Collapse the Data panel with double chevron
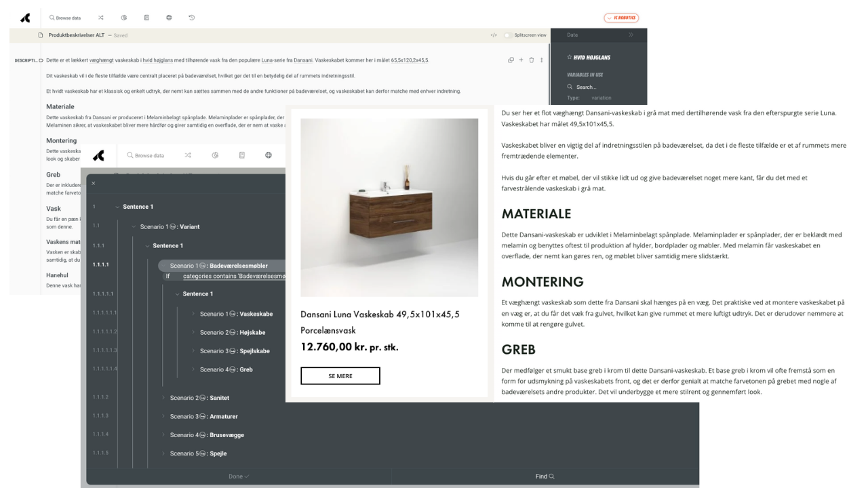Viewport: 868px width, 488px height. tap(631, 35)
